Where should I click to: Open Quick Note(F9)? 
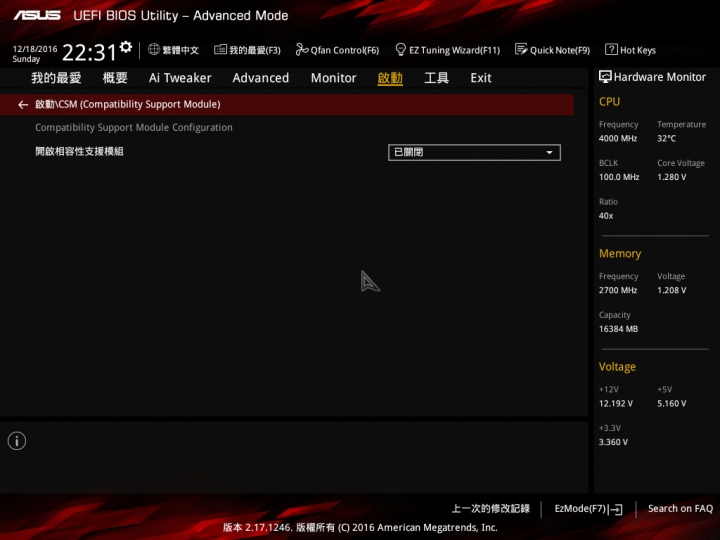click(552, 50)
